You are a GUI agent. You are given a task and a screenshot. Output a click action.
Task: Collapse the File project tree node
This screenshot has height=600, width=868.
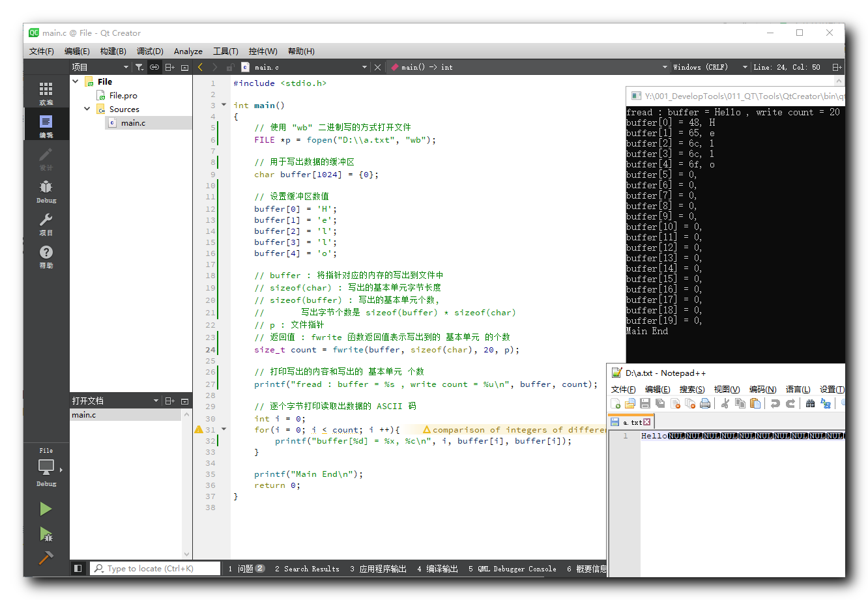76,81
